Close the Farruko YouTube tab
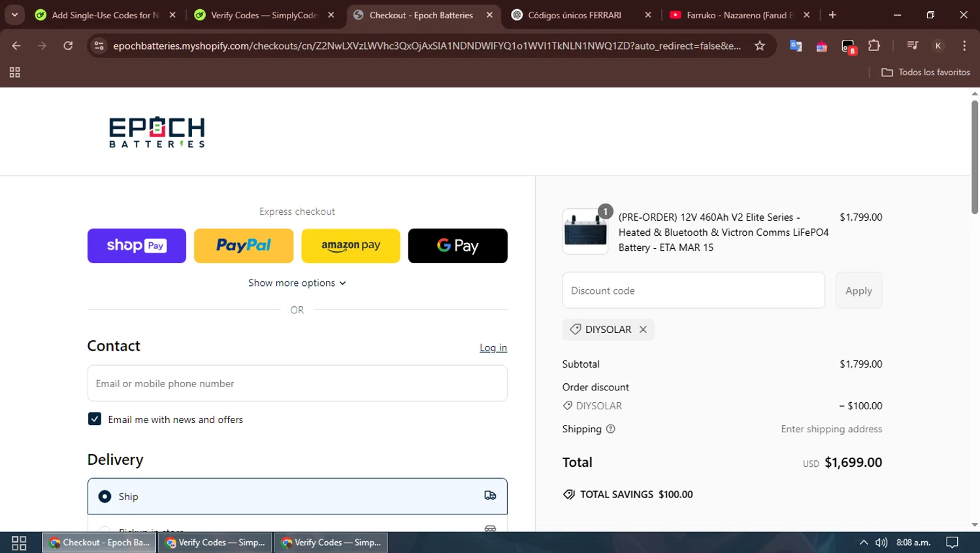Image resolution: width=980 pixels, height=553 pixels. [807, 15]
